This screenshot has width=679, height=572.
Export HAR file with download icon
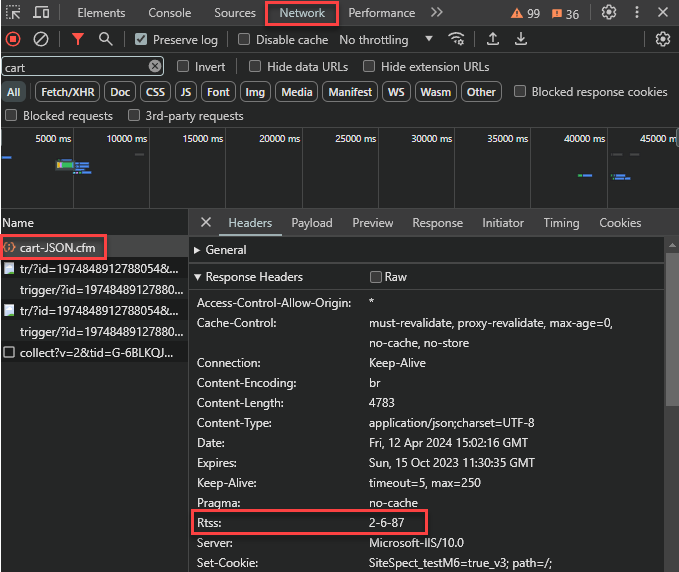coord(521,39)
